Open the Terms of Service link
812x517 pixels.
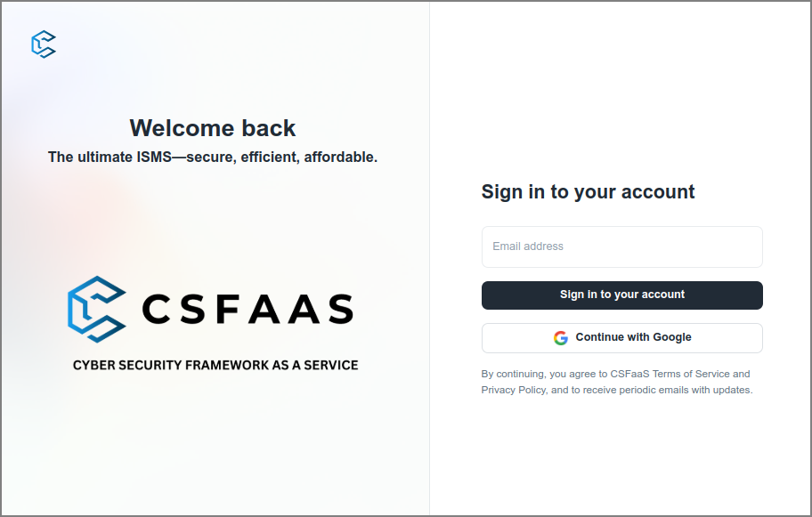[x=691, y=374]
